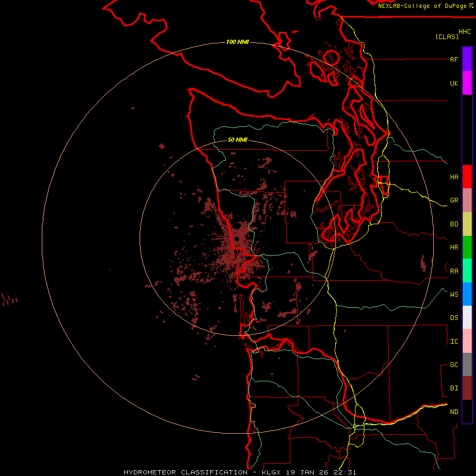Click the radar site center dot
Screen dimensions: 476x476
pyautogui.click(x=237, y=239)
